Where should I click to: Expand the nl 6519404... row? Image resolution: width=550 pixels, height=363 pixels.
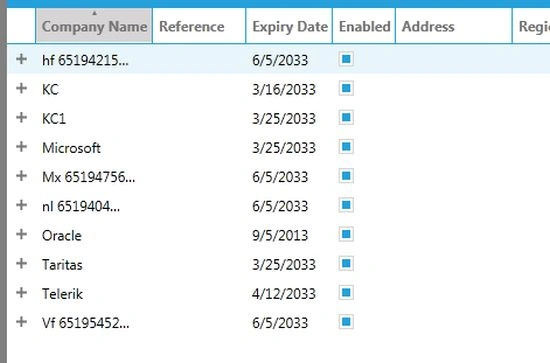tap(21, 204)
